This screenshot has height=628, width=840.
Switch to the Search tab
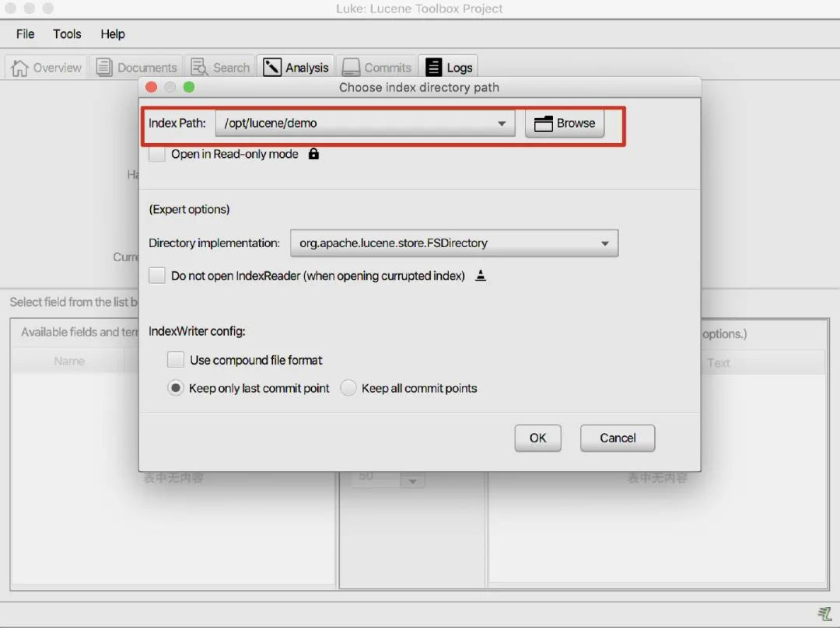[x=220, y=68]
